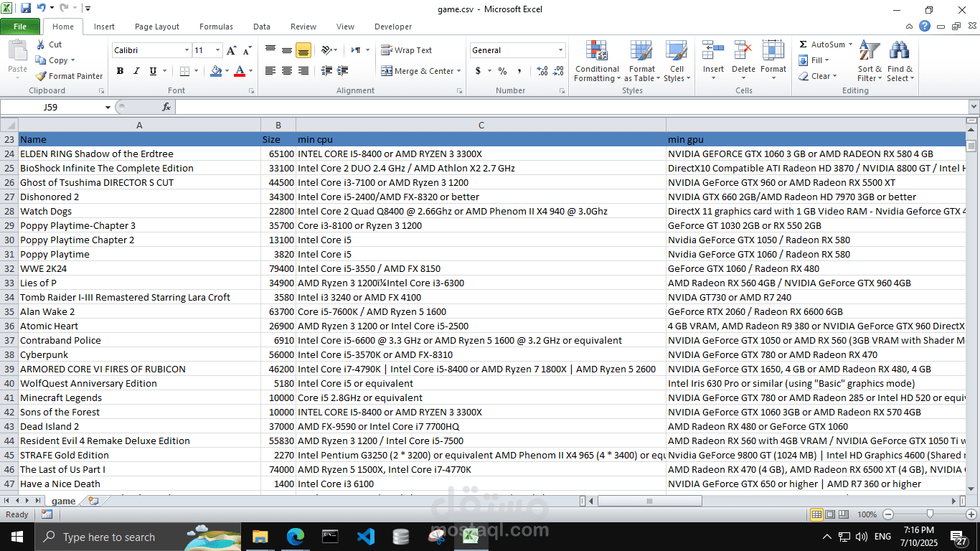Open Font Color dropdown arrow
The image size is (980, 551).
[x=250, y=71]
